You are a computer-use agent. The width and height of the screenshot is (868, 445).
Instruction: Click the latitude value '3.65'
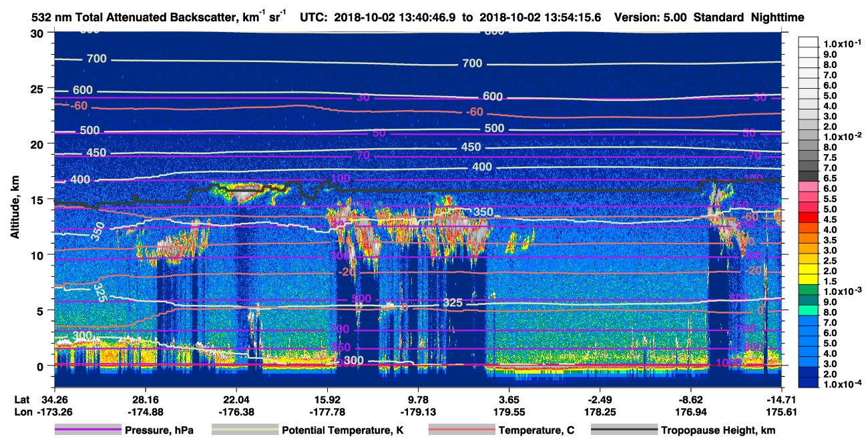tap(509, 399)
